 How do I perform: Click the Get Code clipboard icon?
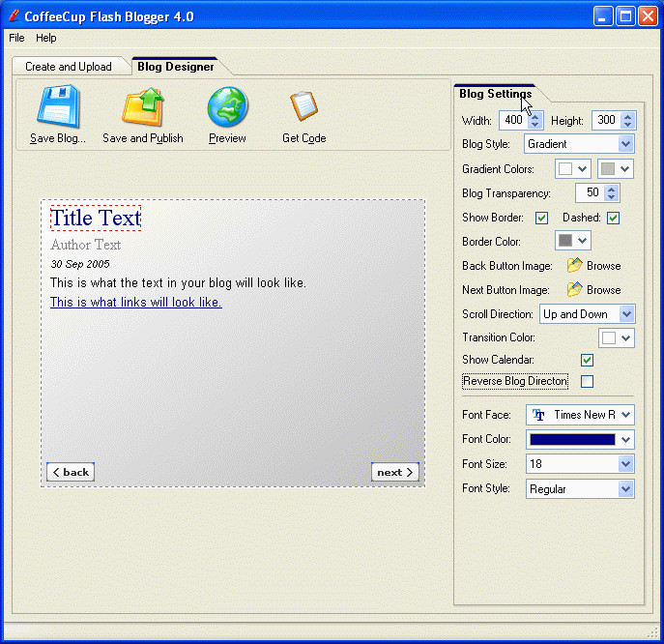(303, 106)
